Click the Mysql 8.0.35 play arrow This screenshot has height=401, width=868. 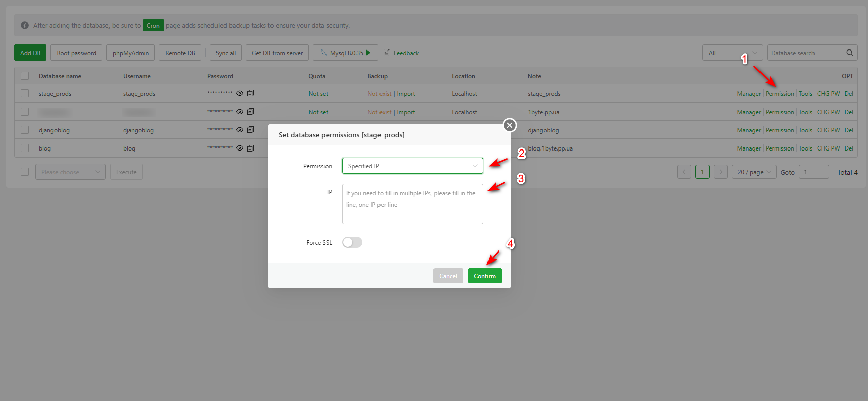point(368,53)
